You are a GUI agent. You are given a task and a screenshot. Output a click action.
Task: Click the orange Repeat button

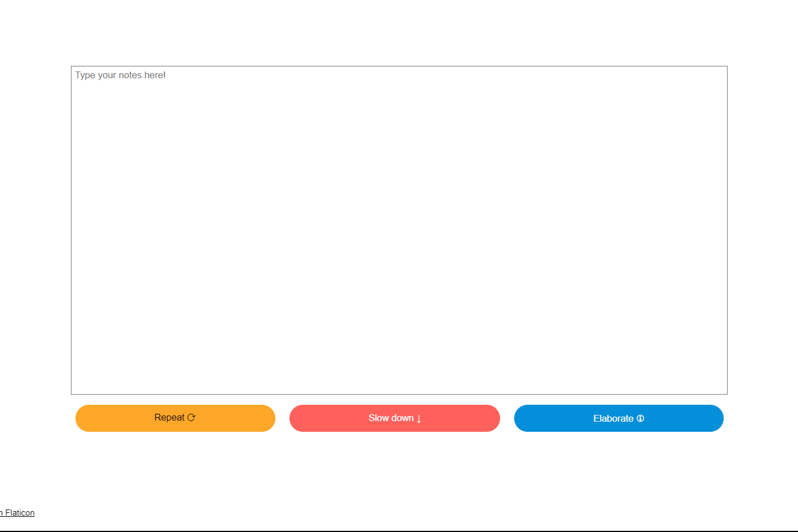click(175, 418)
